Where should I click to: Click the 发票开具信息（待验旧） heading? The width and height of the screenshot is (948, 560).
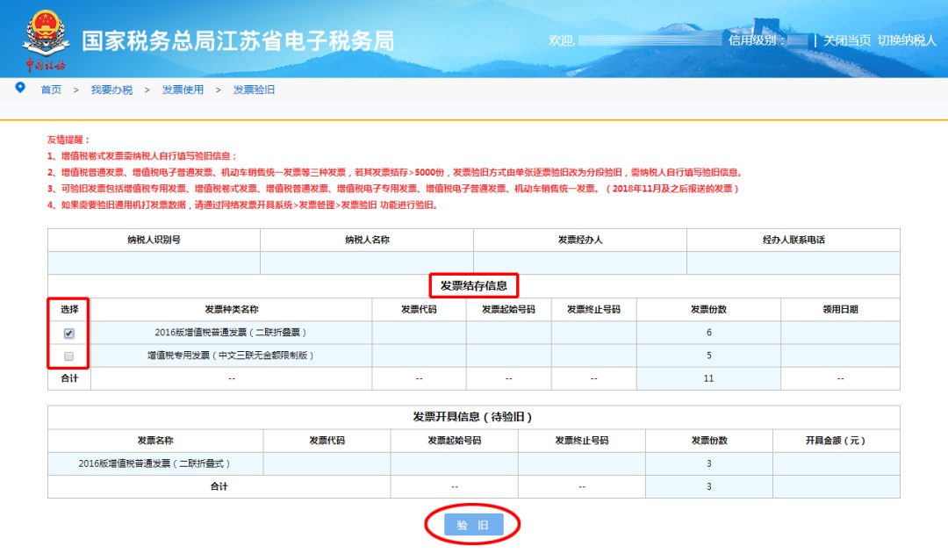click(473, 417)
